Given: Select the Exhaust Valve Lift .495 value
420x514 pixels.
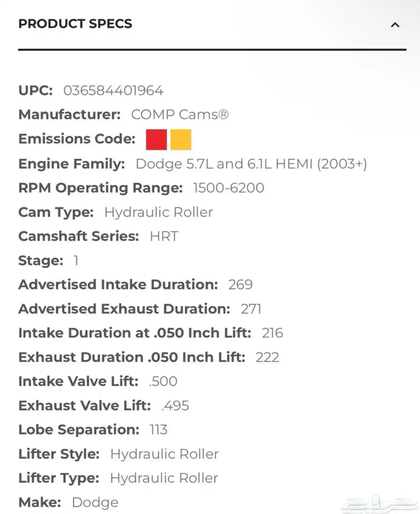Looking at the screenshot, I should pos(175,405).
